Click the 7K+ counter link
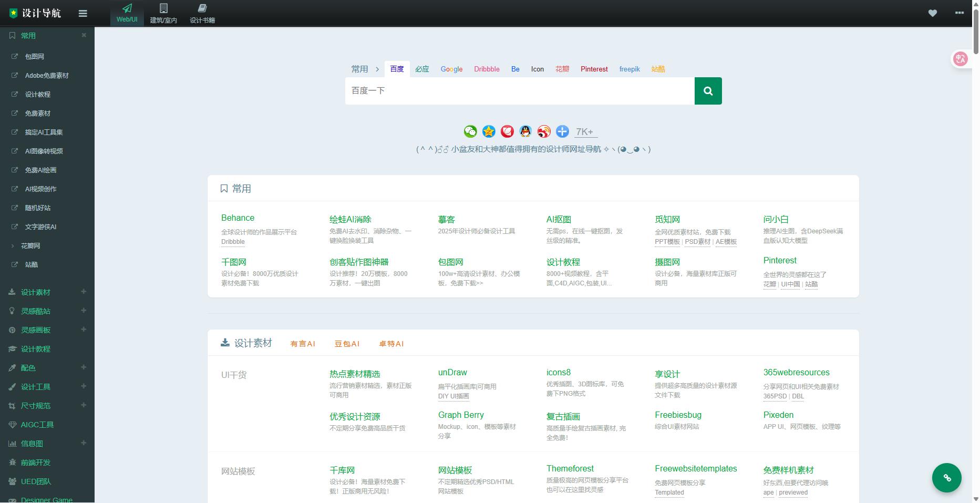 (584, 132)
